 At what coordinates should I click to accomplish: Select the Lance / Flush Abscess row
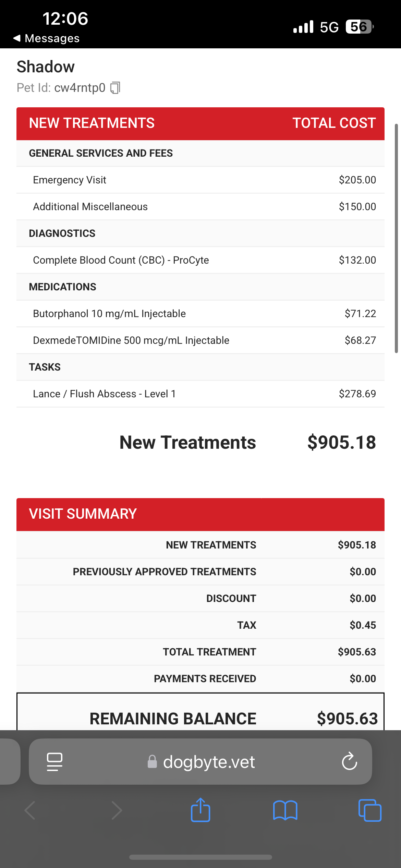tap(200, 394)
